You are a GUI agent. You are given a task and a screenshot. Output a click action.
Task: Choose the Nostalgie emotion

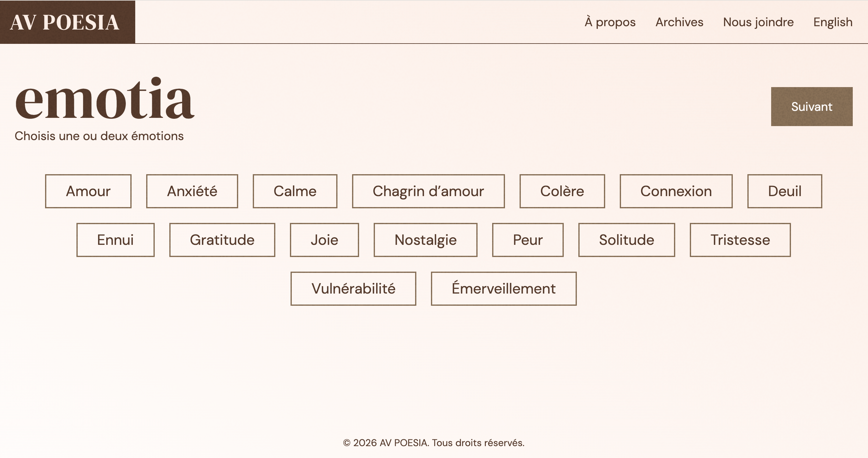tap(425, 240)
